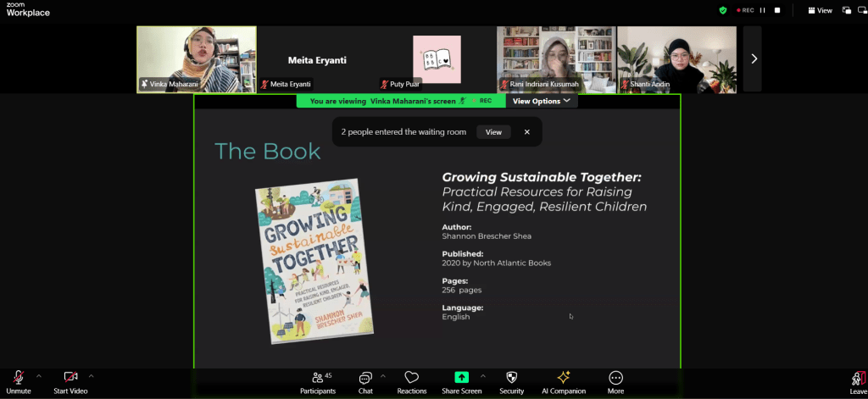Click the green encryption shield icon
The width and height of the screenshot is (868, 399).
[722, 10]
